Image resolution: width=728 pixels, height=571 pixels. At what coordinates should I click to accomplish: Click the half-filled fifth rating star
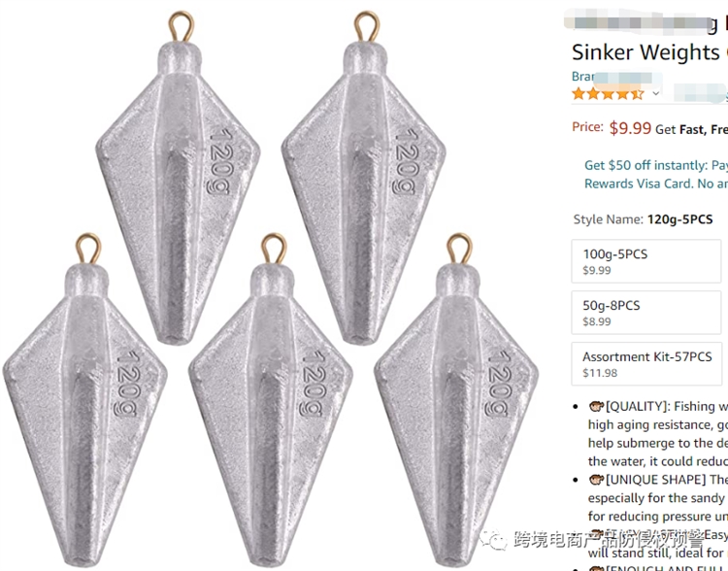click(637, 94)
